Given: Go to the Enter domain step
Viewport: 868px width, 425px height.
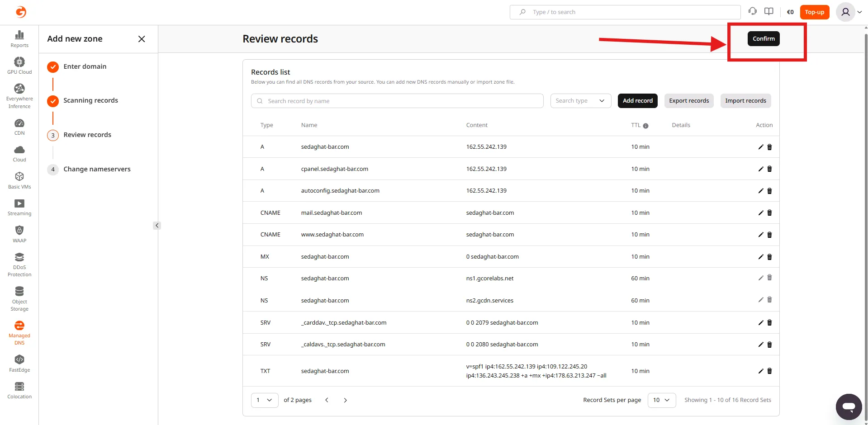Looking at the screenshot, I should click(x=85, y=66).
